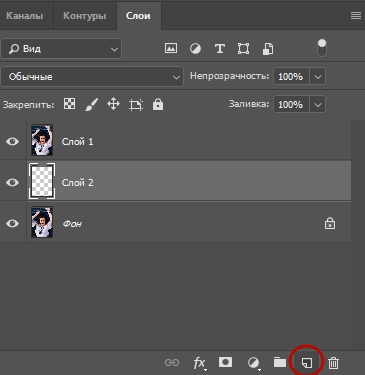Filter by smart objects icon
Screen dimensions: 365x375
[268, 49]
